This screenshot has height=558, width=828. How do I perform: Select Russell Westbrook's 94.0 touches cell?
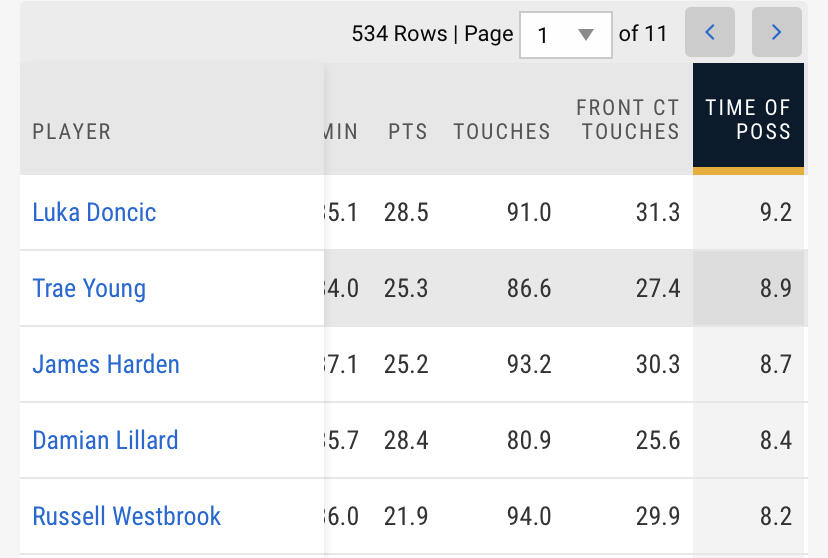[529, 516]
